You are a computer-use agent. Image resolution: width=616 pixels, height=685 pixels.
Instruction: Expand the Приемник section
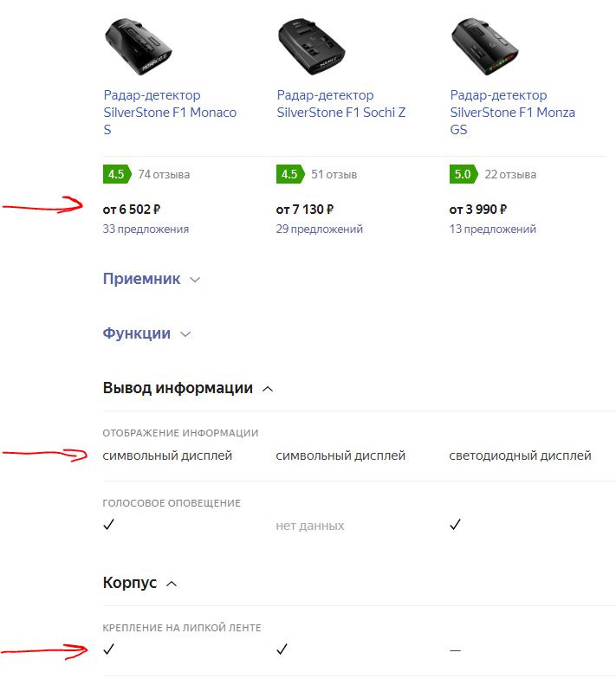152,280
